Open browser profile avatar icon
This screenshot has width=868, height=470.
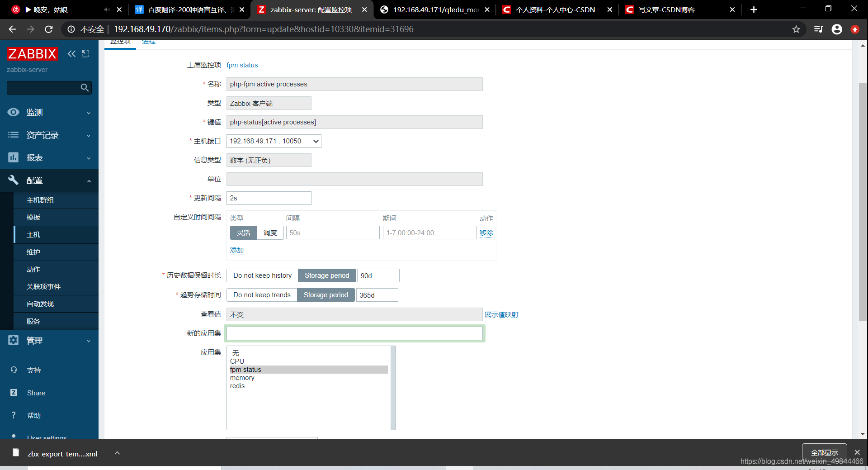[x=837, y=29]
